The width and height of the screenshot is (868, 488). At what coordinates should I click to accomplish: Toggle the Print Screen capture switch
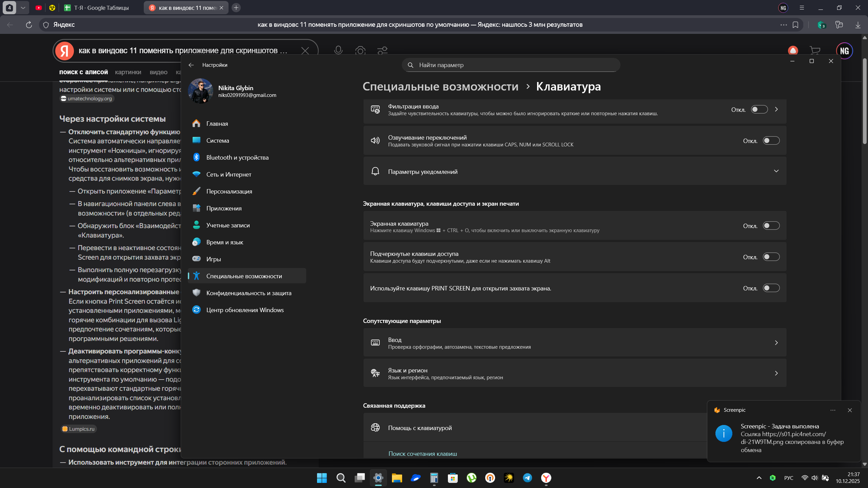click(771, 288)
